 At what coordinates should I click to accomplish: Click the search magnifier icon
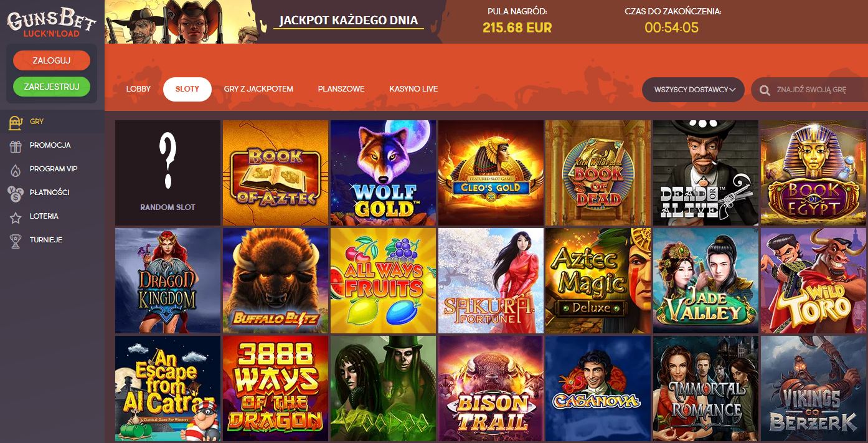click(x=765, y=90)
